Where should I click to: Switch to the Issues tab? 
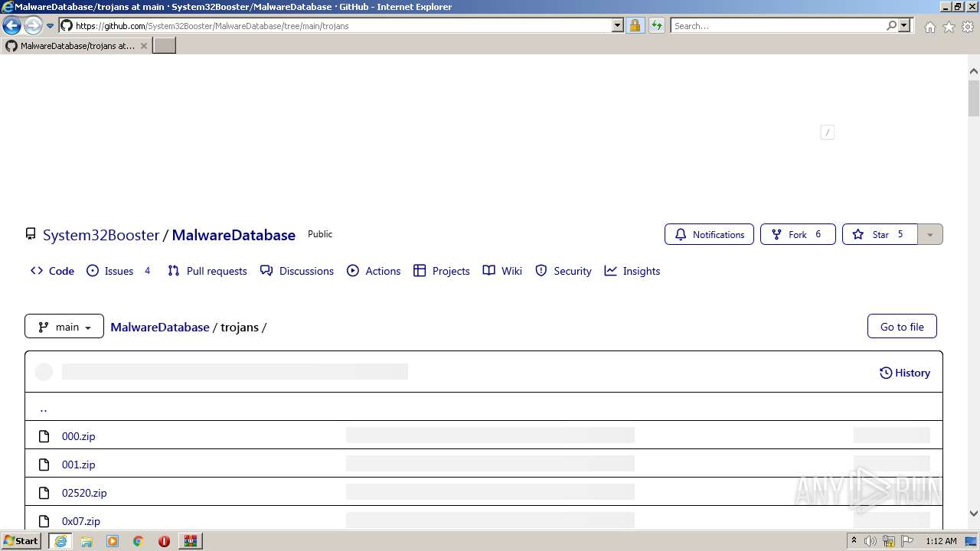pyautogui.click(x=119, y=271)
